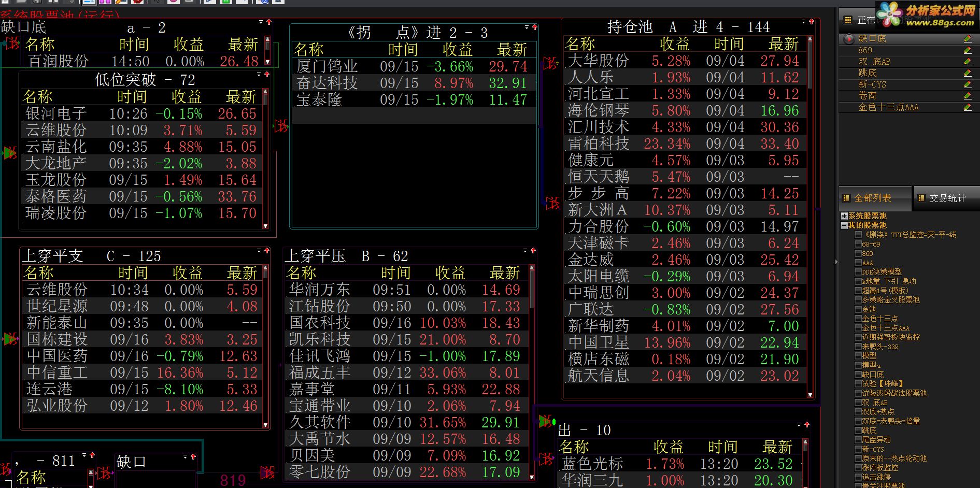Open the dropdown arrow on 出 - 10 panel
Image resolution: width=980 pixels, height=488 pixels.
click(x=799, y=425)
